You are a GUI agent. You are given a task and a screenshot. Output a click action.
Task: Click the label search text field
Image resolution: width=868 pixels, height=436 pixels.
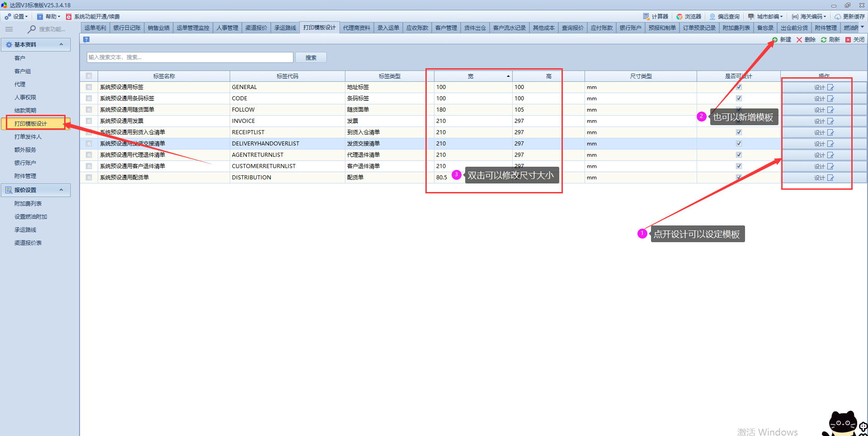[x=190, y=57]
